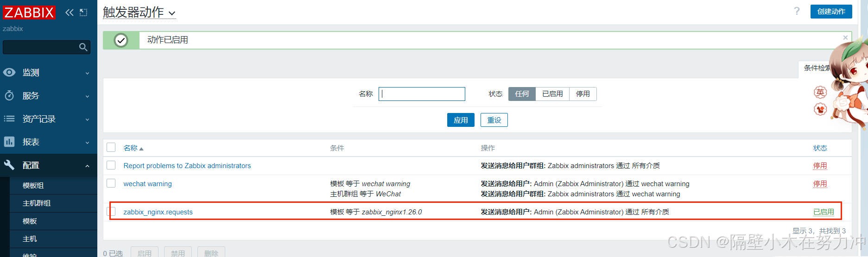Collapse the sidebar with double-arrow icon
868x257 pixels.
[70, 13]
